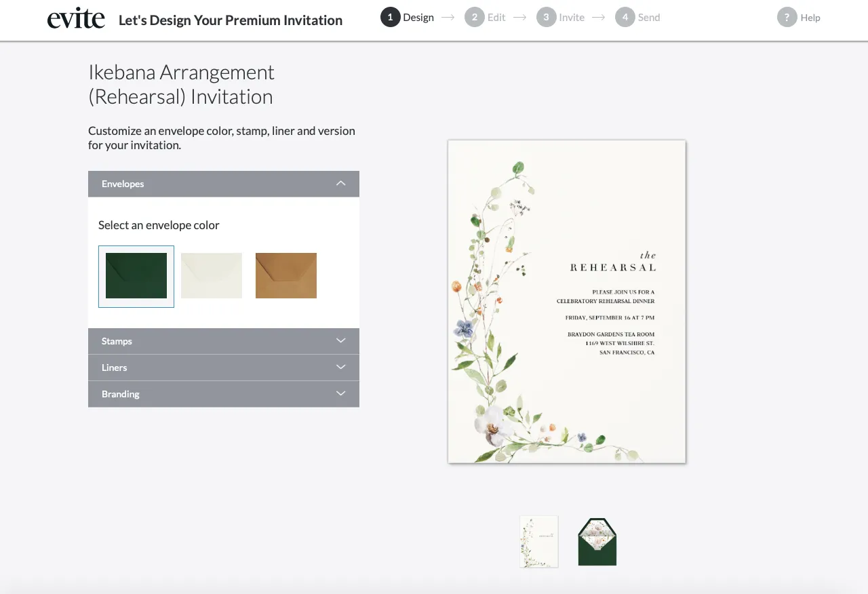Go to the Send step label

pyautogui.click(x=649, y=18)
